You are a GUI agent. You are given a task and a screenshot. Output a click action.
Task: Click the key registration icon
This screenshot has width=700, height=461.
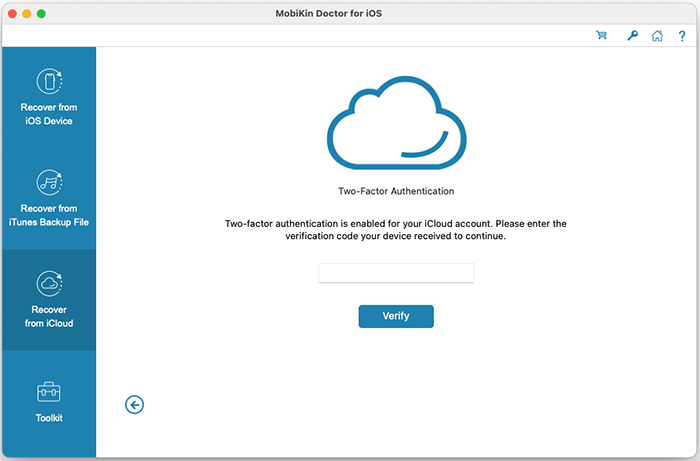click(x=633, y=35)
